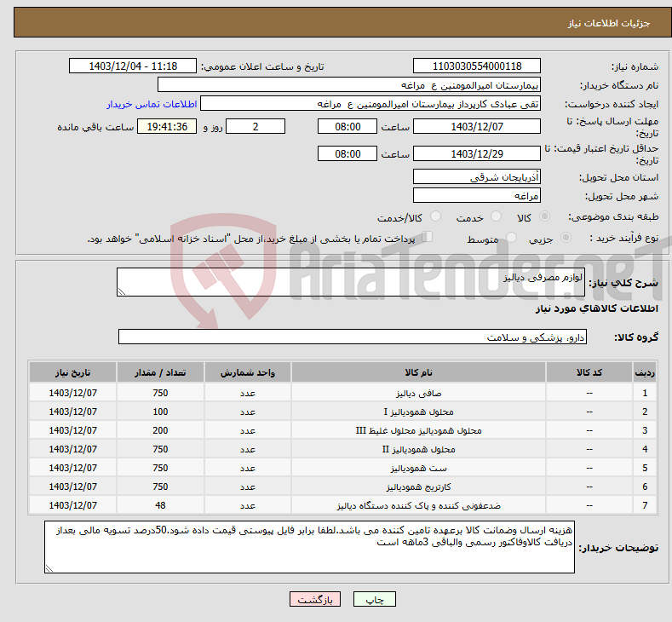Click the price validity hour 08:00 field
Screen dimensions: 672x622
tap(347, 153)
